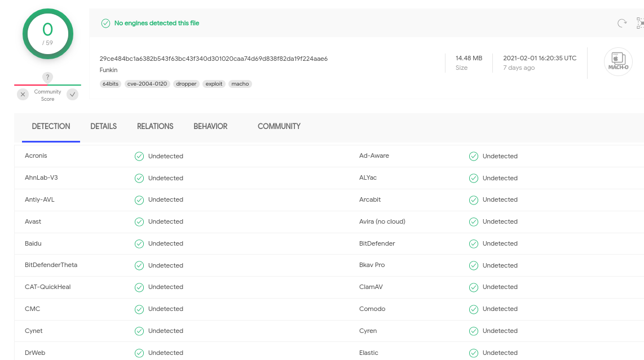Click the Elastic undetected check icon
The image size is (644, 360).
474,353
